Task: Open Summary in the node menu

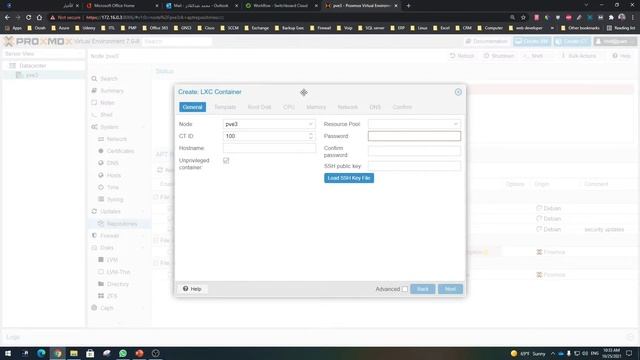Action: 112,91
